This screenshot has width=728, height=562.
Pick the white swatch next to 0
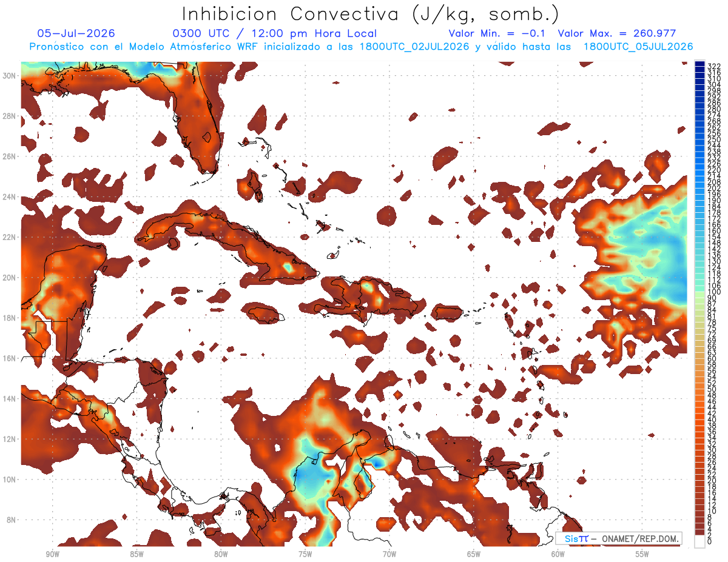699,542
